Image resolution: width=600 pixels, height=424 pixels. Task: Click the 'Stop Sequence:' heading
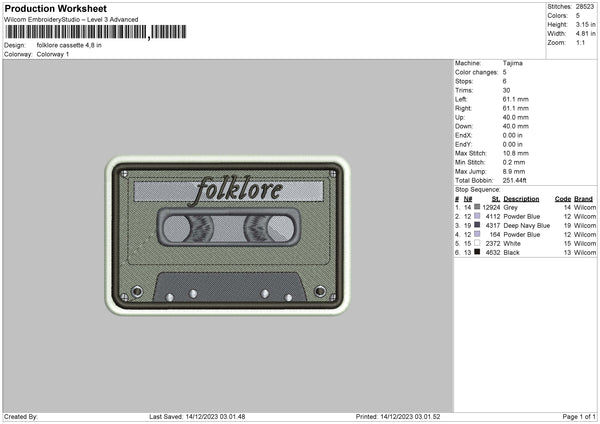[x=477, y=189]
